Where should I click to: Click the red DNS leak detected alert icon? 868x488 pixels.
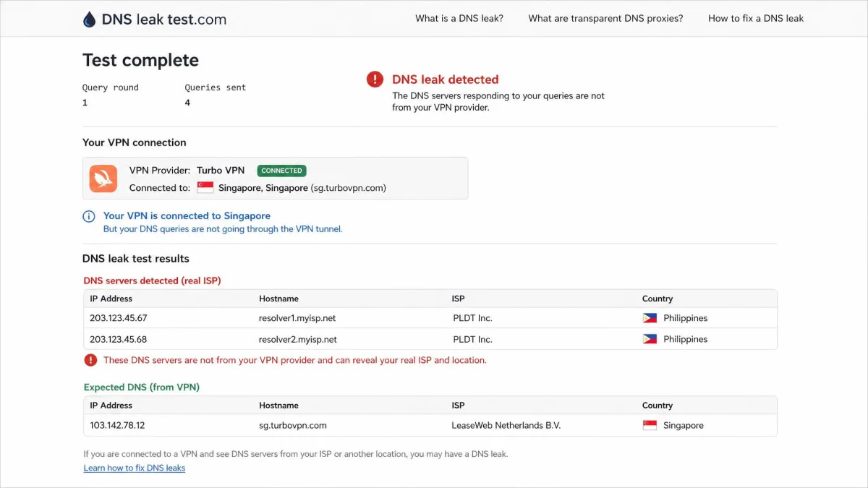[x=375, y=80]
